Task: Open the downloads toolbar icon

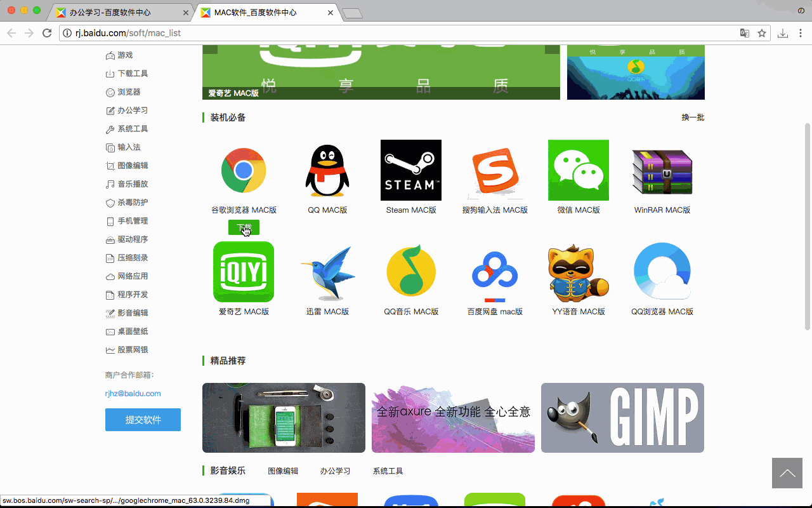Action: 783,33
